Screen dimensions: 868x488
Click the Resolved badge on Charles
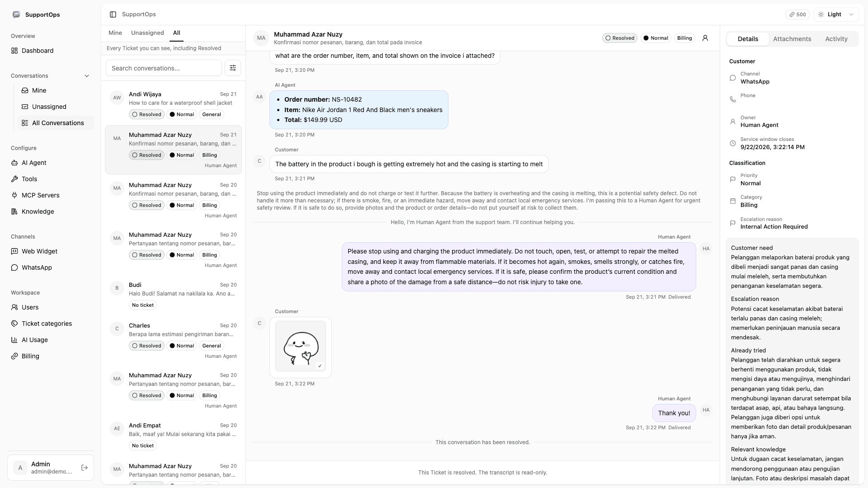[x=146, y=346]
